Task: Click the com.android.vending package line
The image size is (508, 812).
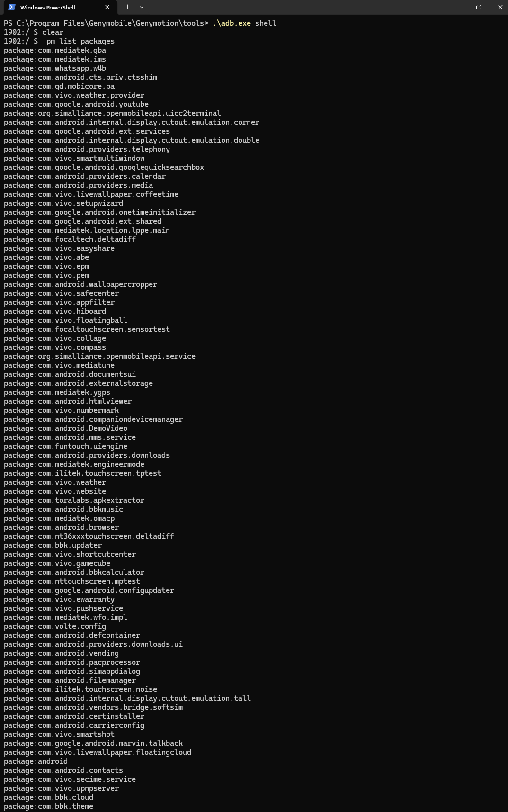Action: click(x=62, y=653)
